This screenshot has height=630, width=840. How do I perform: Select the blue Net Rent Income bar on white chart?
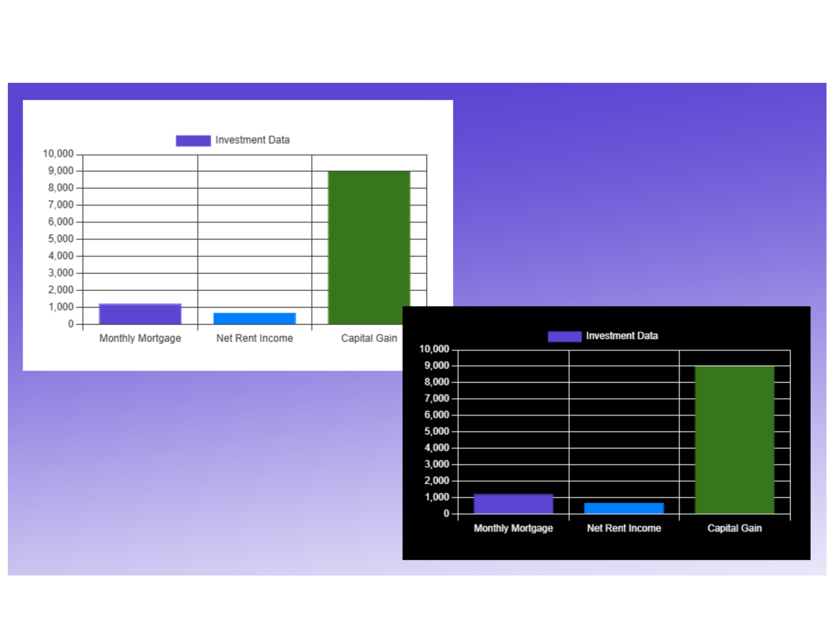tap(255, 317)
